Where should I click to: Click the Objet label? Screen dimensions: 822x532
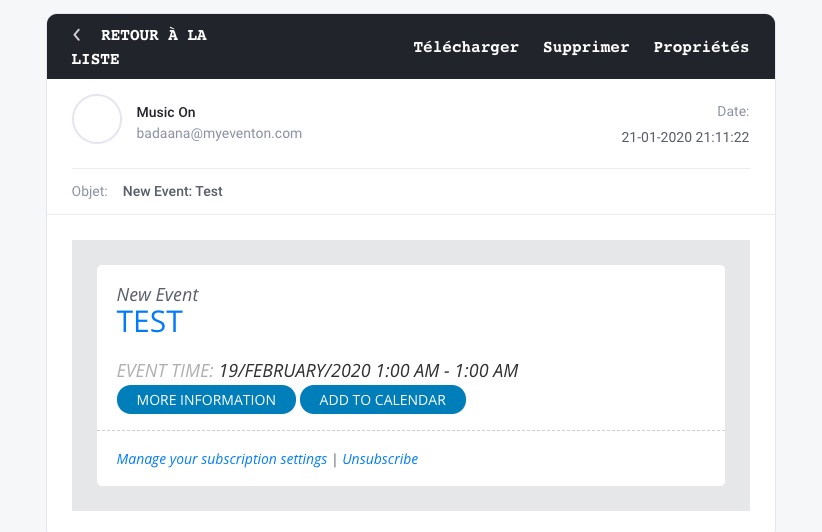click(x=89, y=191)
